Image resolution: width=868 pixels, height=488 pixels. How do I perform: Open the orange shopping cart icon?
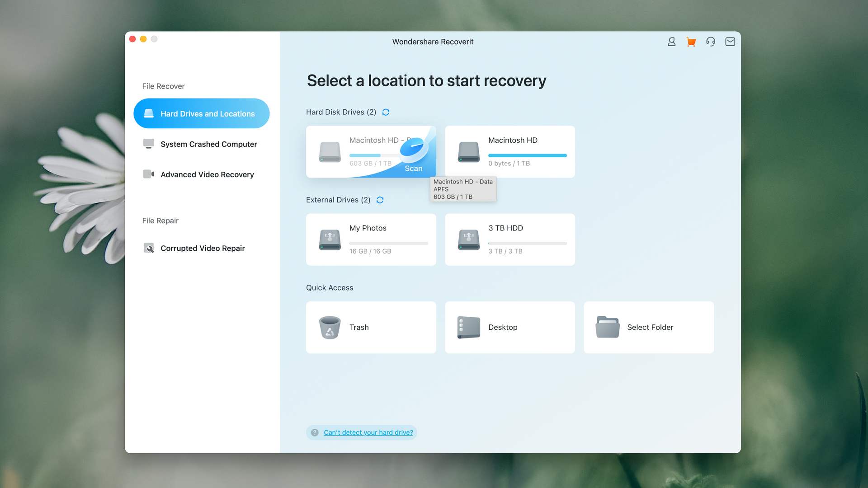pos(691,42)
